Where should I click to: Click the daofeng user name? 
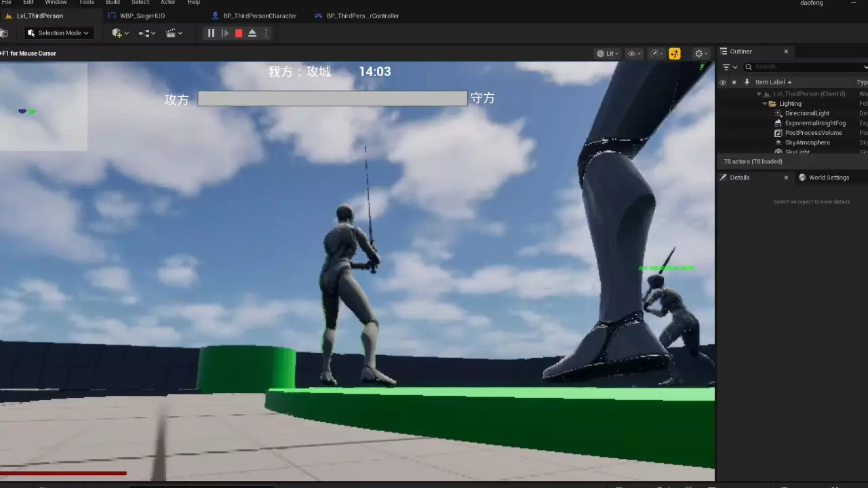point(811,3)
